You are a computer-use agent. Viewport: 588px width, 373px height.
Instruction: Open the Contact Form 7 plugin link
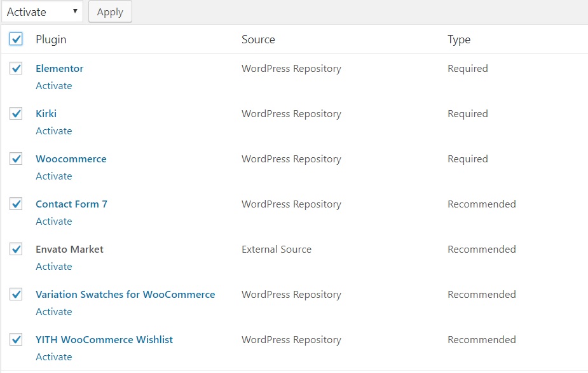point(71,204)
